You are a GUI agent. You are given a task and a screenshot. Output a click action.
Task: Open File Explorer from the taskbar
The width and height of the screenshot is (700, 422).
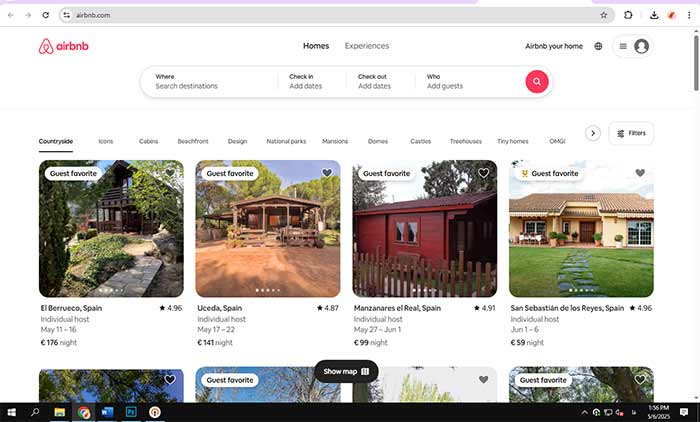coord(59,412)
